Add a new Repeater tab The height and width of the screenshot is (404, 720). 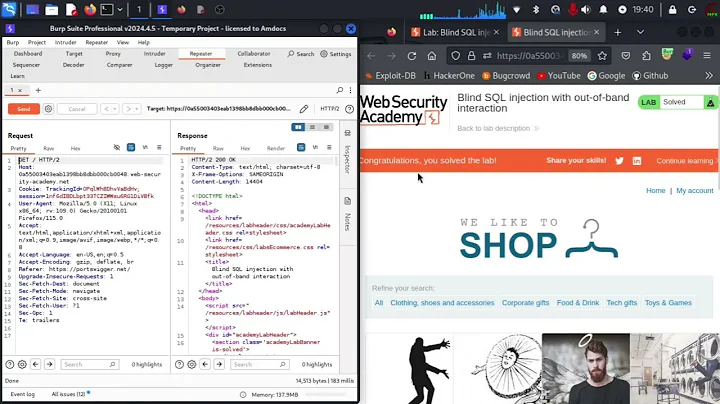pyautogui.click(x=38, y=90)
